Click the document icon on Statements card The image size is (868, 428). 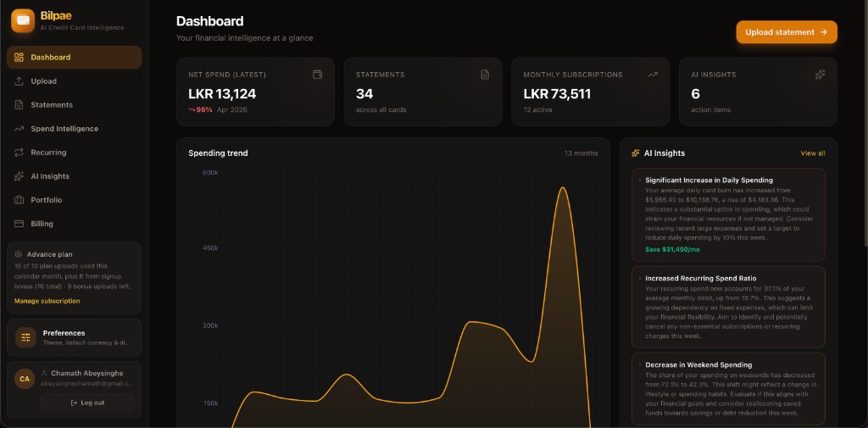pos(485,75)
